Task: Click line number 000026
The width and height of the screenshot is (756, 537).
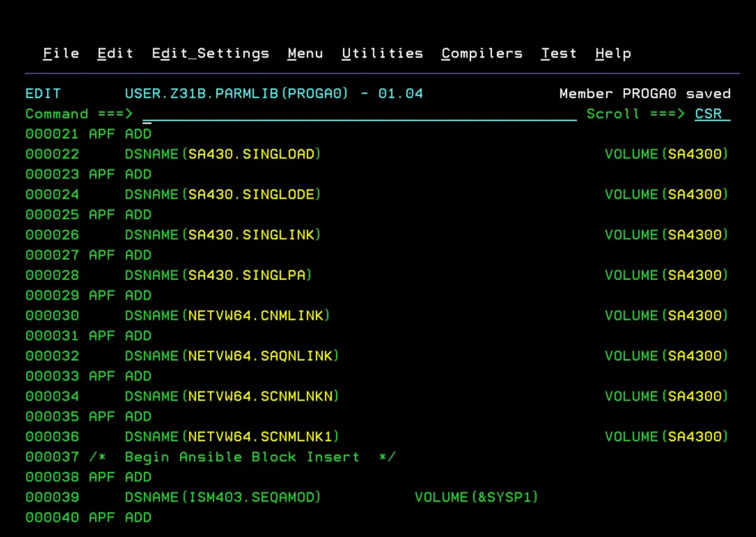Action: (x=52, y=235)
